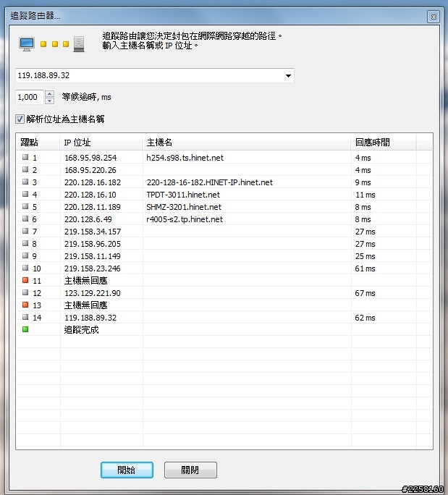Select hostname SHMZ-3201.hinet.net

tap(184, 207)
